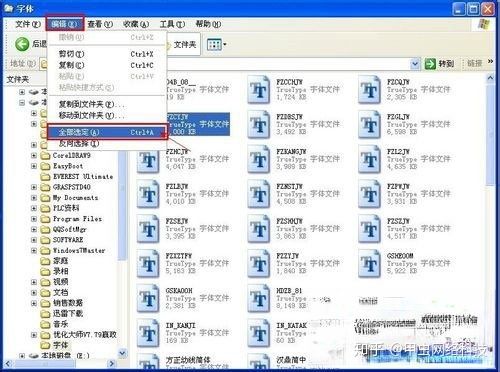Select the MDZB_81 font icon

click(259, 298)
